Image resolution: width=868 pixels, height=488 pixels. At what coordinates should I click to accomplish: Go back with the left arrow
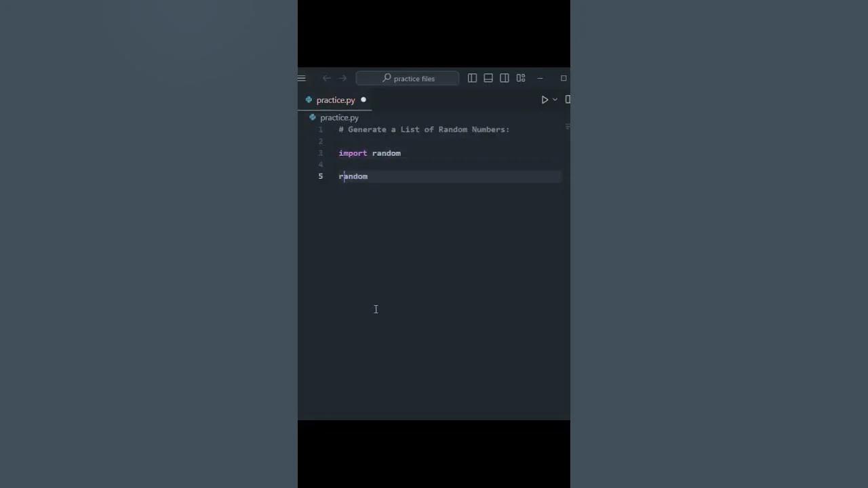[327, 79]
